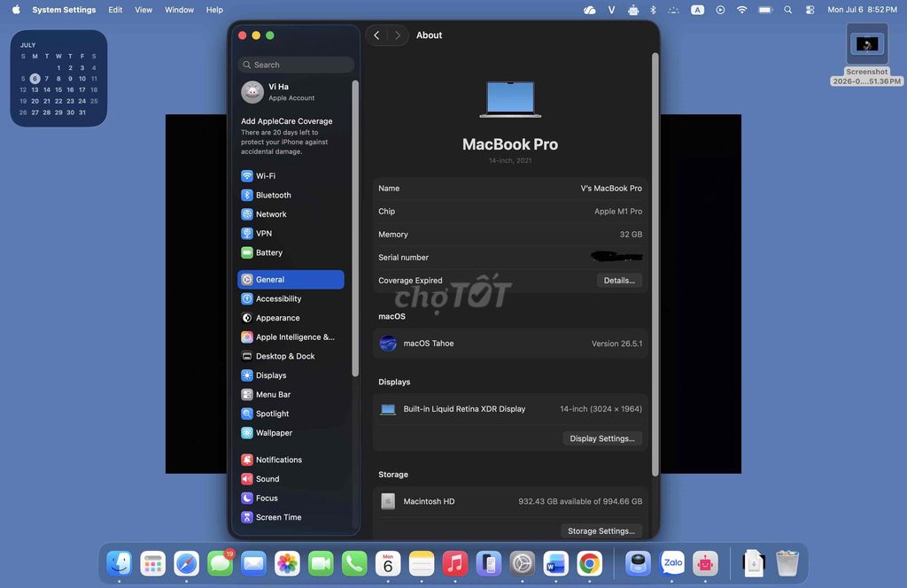Click Storage Settings... button
The image size is (907, 588).
pyautogui.click(x=601, y=530)
